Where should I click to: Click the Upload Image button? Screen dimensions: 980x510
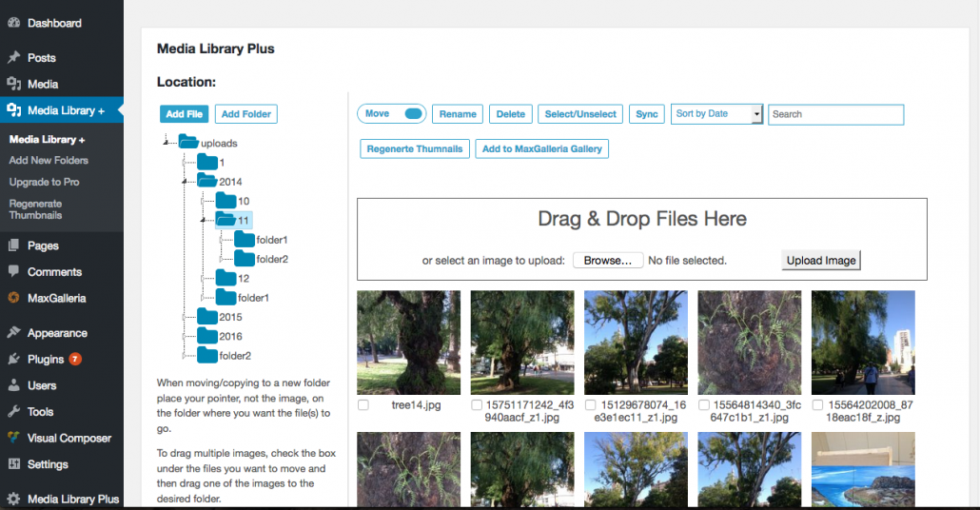coord(821,260)
